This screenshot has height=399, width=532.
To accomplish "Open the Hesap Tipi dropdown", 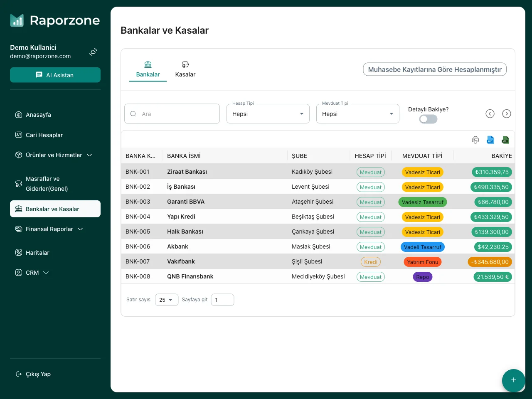I will point(268,114).
